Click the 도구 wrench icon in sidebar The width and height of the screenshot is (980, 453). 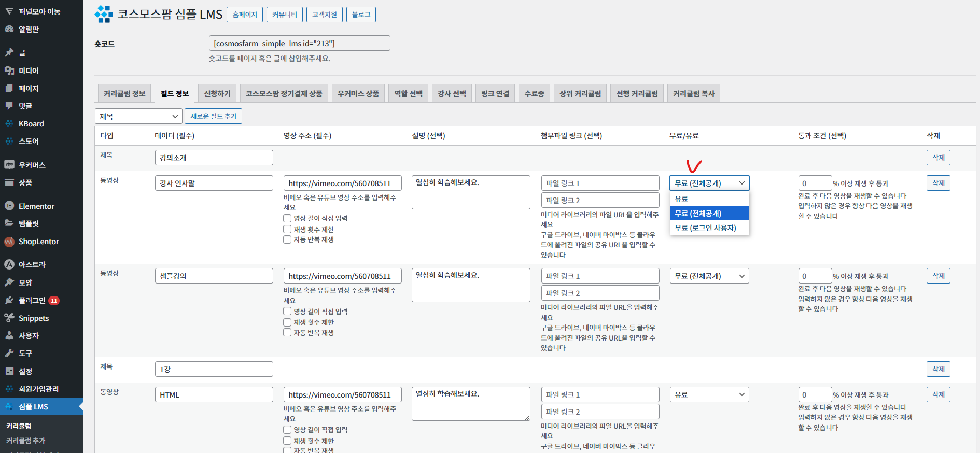tap(9, 353)
